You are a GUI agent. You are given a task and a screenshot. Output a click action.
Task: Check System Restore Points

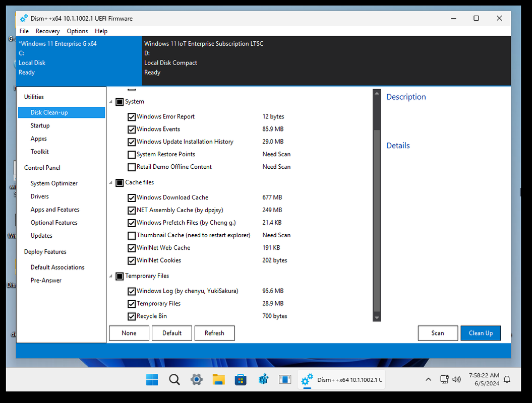click(132, 155)
